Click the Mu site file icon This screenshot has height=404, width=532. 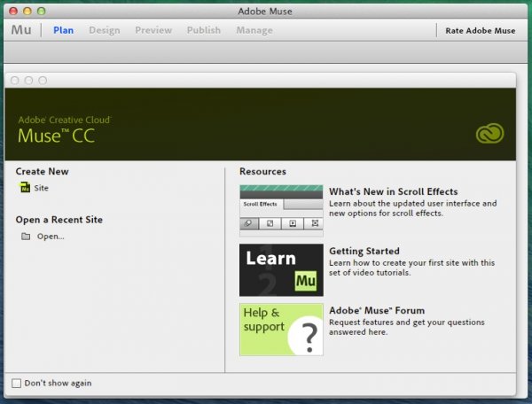pyautogui.click(x=25, y=187)
